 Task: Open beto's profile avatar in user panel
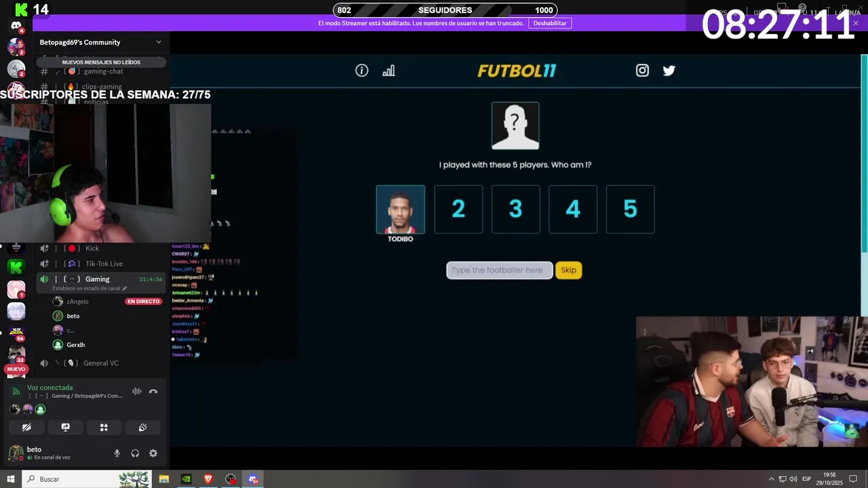pos(16,453)
